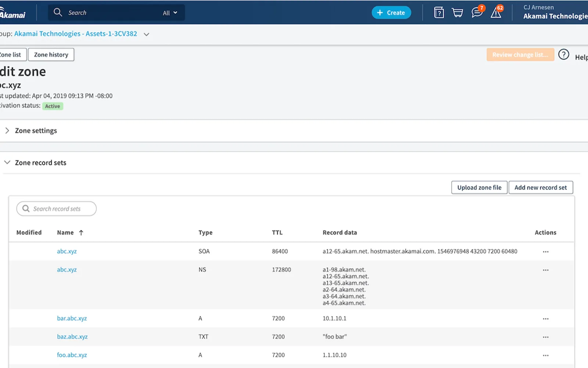588x368 pixels.
Task: Click the Active status badge
Action: point(53,106)
